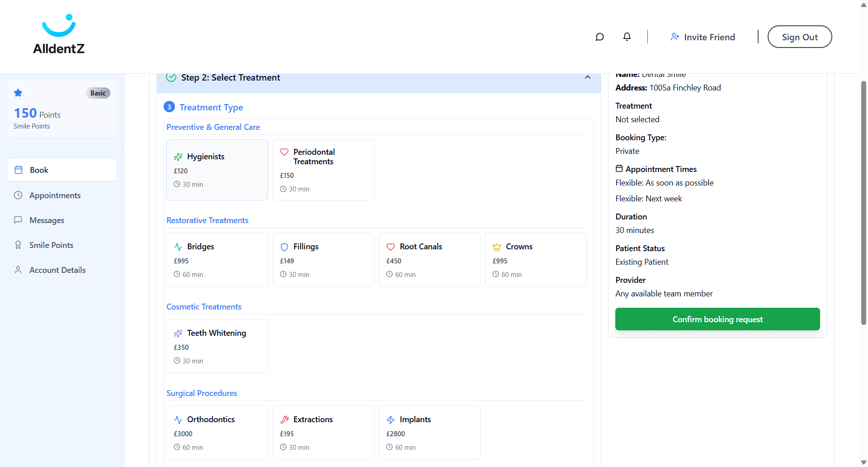This screenshot has height=467, width=868.
Task: Click the AlldentZ smile logo
Action: point(59,34)
